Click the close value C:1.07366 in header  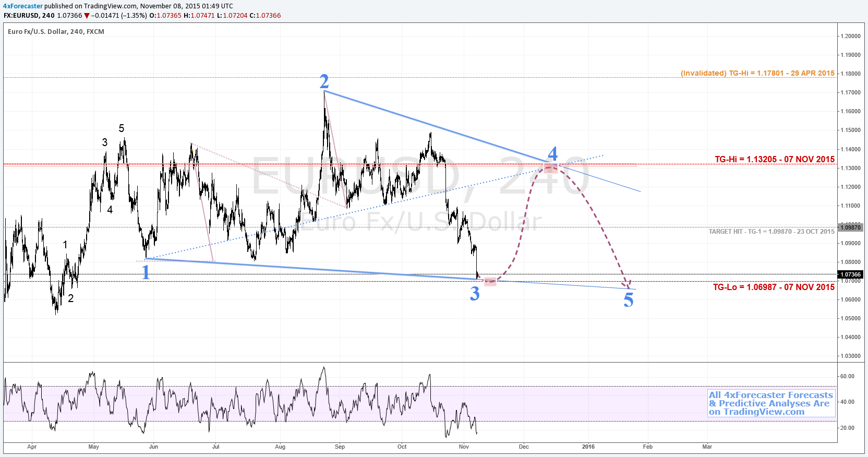(265, 16)
